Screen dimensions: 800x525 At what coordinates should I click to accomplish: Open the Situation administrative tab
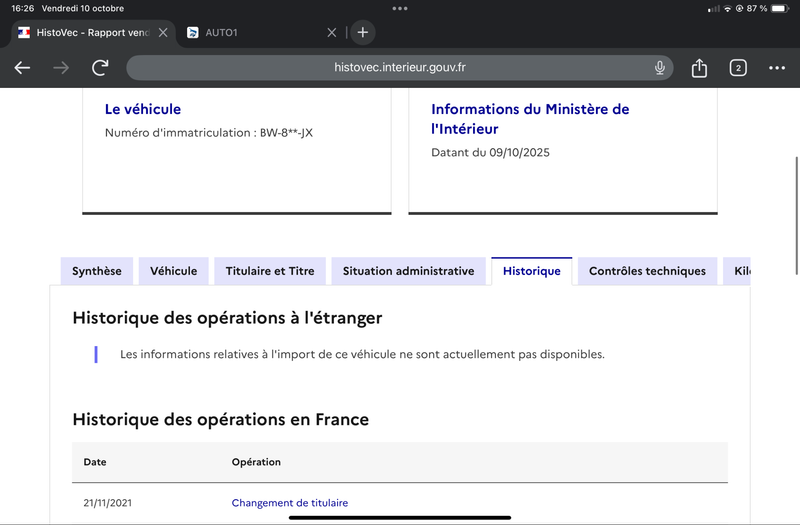coord(408,271)
